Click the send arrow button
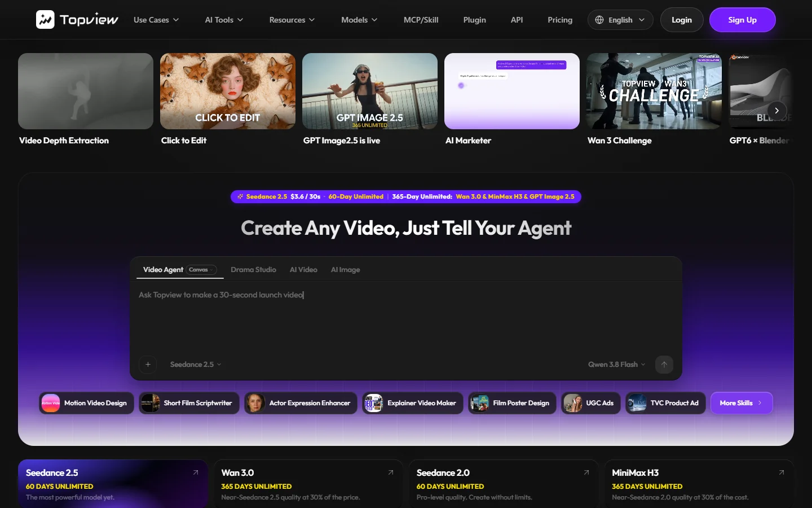 coord(664,365)
